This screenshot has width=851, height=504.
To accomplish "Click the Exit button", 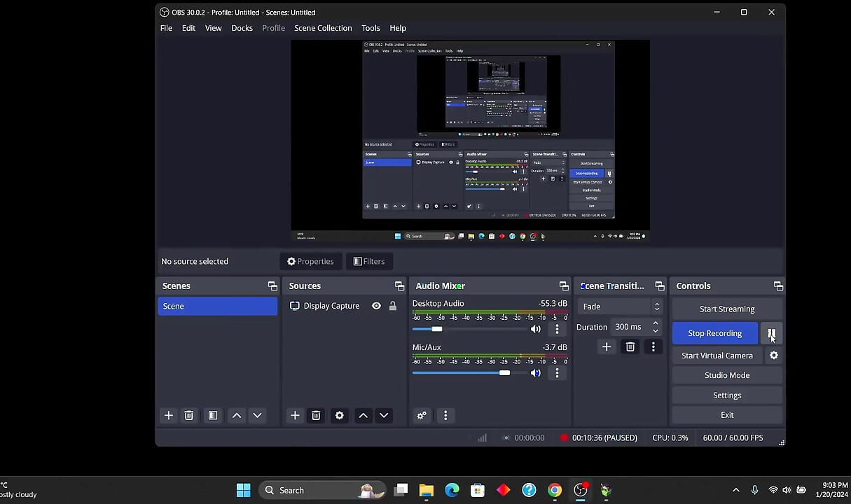I will coord(727,415).
